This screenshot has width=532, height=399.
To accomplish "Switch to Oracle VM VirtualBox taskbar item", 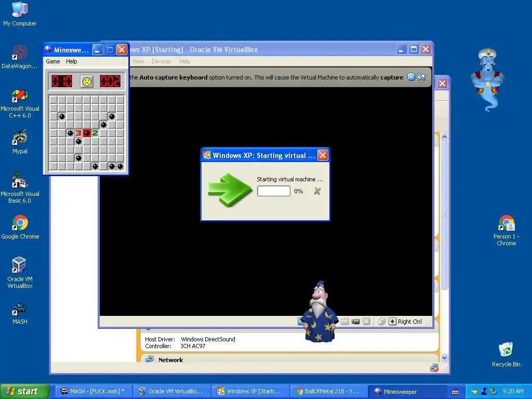I will coord(171,391).
